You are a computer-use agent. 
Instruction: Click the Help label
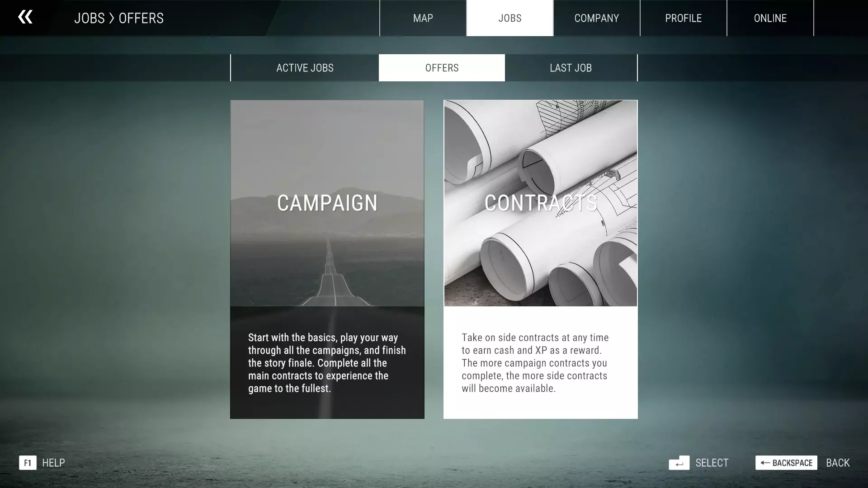(53, 463)
